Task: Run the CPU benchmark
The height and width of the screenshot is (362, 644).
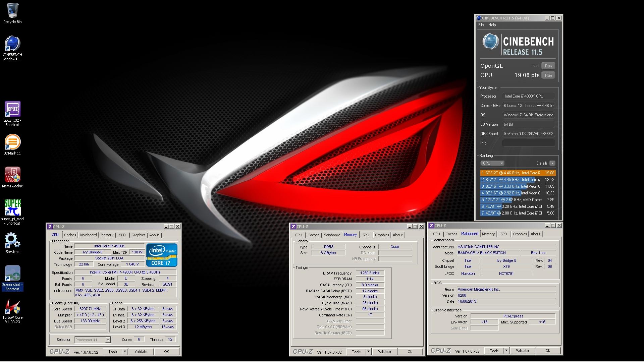Action: click(548, 75)
